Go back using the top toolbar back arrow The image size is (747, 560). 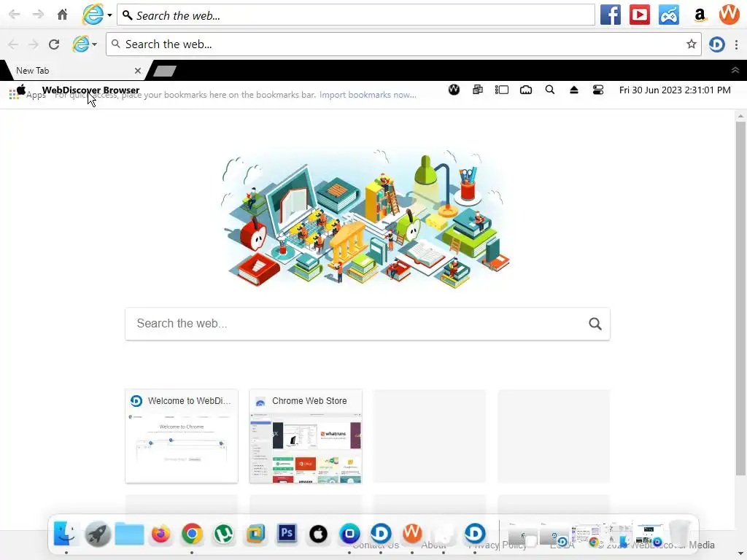tap(15, 15)
